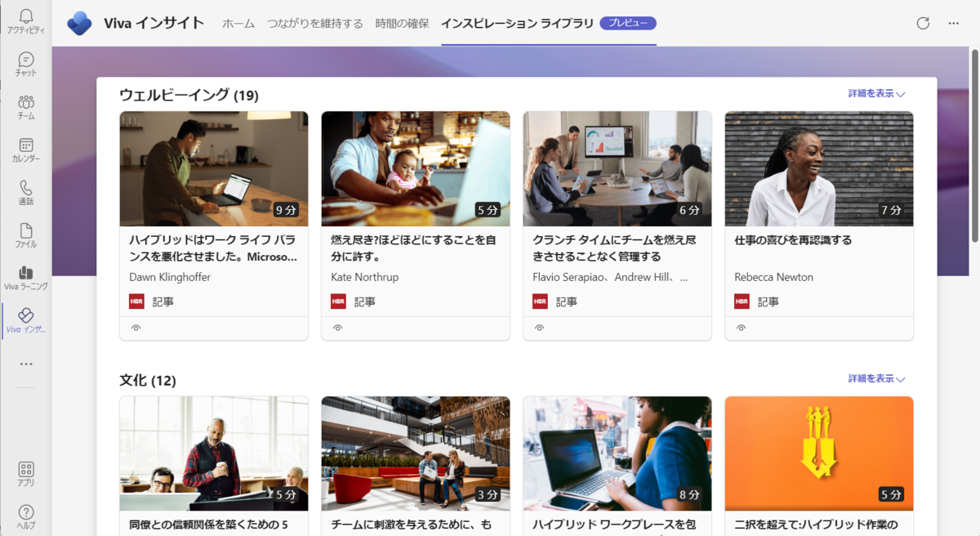This screenshot has height=536, width=980.
Task: Click the 9 分 thumbnail of man at laptop
Action: (214, 169)
